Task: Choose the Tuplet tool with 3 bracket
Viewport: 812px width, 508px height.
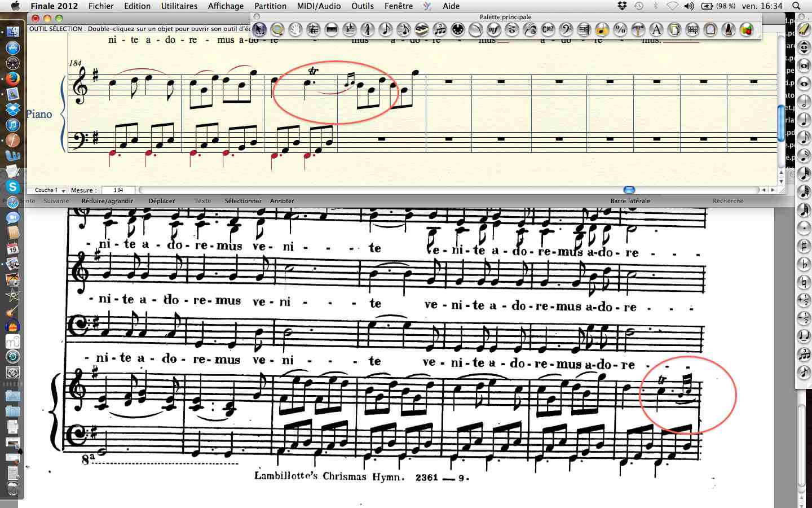Action: pyautogui.click(x=440, y=29)
